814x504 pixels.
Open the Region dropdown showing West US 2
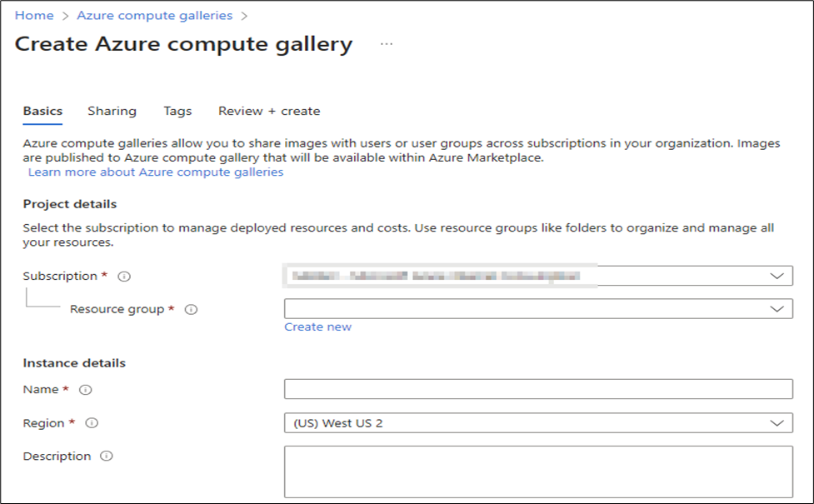(538, 423)
